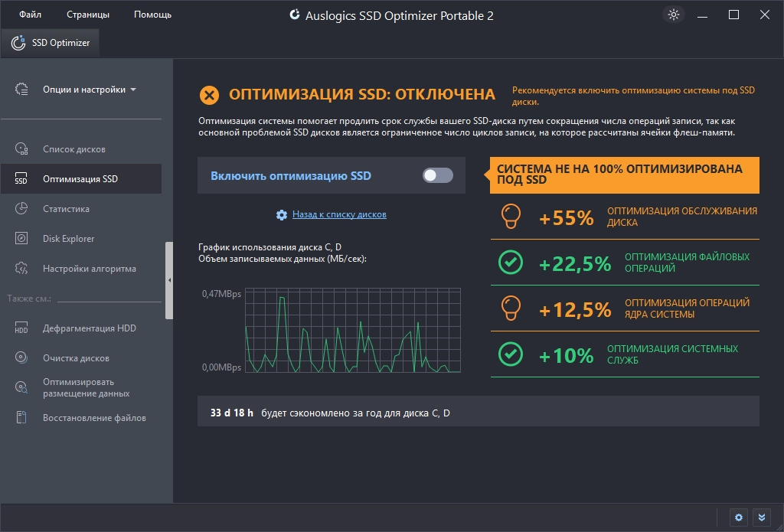The width and height of the screenshot is (784, 532).
Task: Click the SSD Optimizer tab logo icon
Action: pos(18,43)
